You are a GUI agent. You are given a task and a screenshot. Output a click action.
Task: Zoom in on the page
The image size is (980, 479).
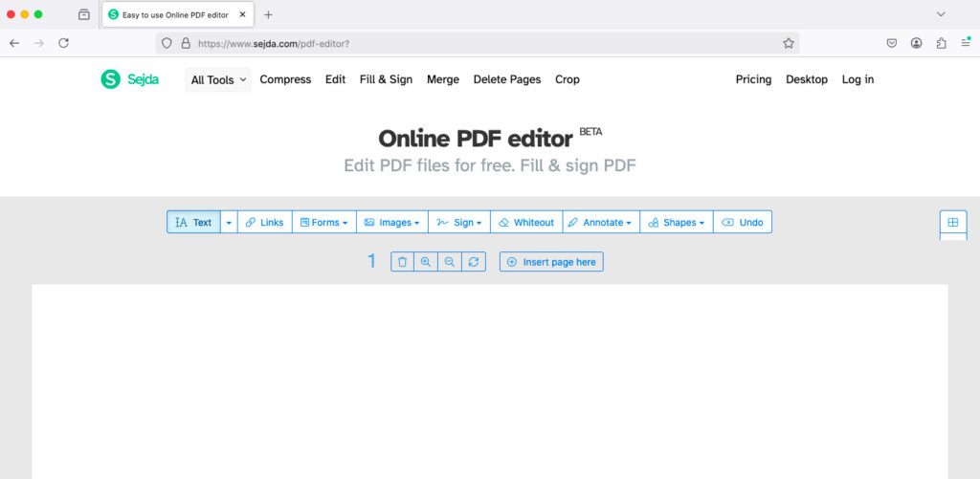coord(426,262)
